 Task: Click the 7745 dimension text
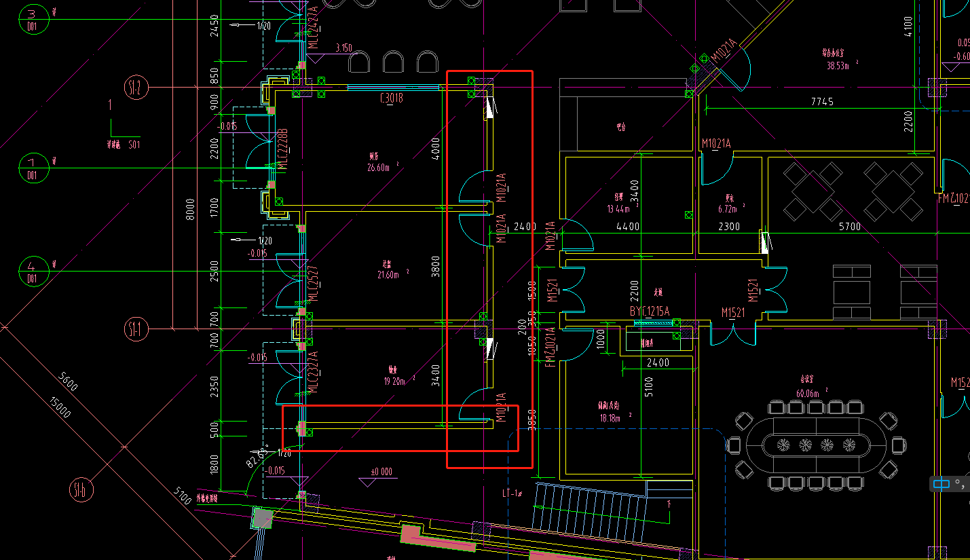coord(821,102)
